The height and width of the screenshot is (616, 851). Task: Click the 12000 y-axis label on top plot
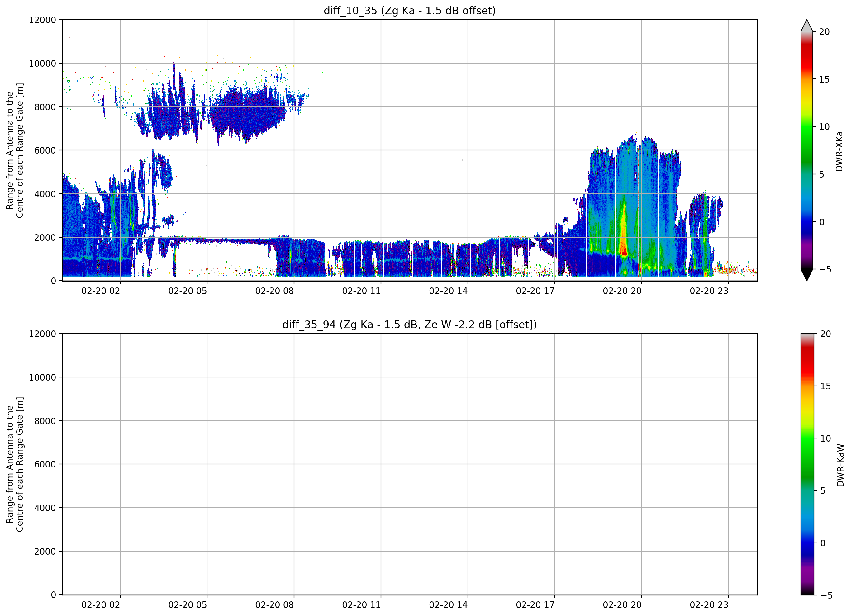tap(42, 20)
